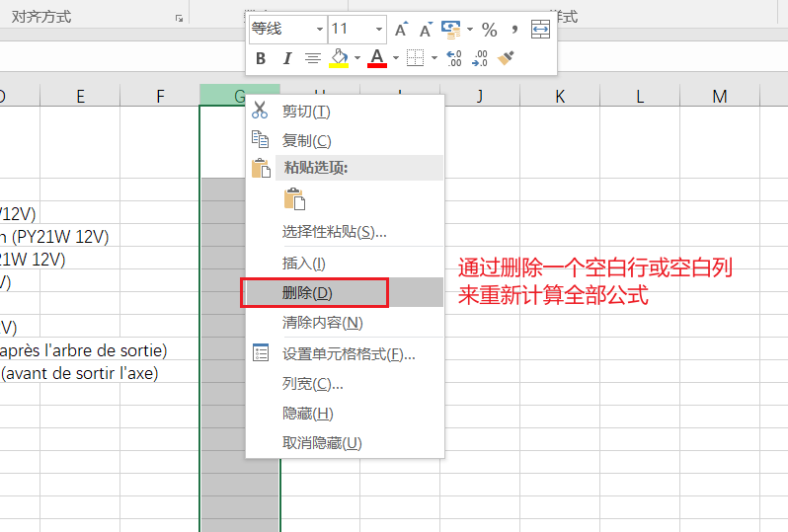Increase decimal places icon
The width and height of the screenshot is (788, 532).
click(x=454, y=58)
